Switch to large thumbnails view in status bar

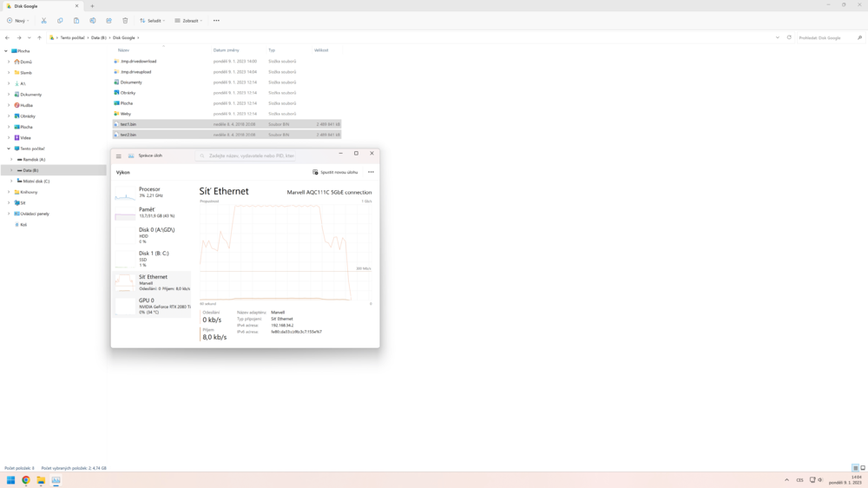863,468
